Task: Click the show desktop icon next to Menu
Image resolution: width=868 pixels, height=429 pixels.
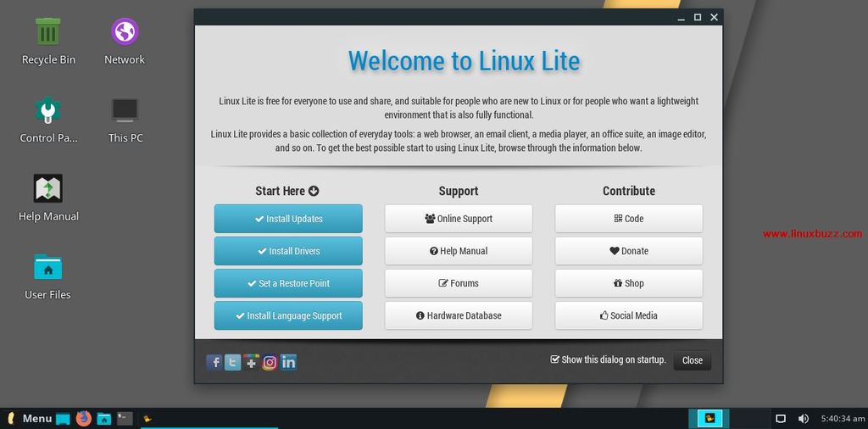Action: pyautogui.click(x=63, y=419)
